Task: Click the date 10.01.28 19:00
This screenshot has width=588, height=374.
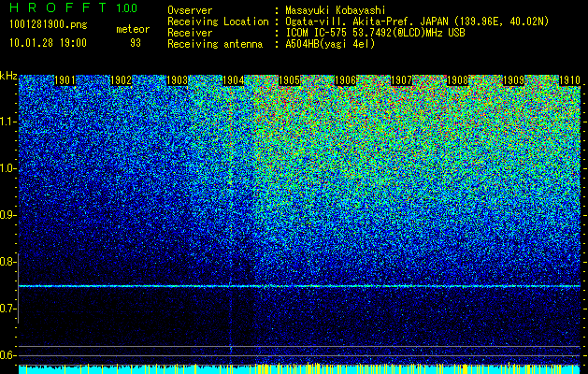Action: pyautogui.click(x=48, y=43)
